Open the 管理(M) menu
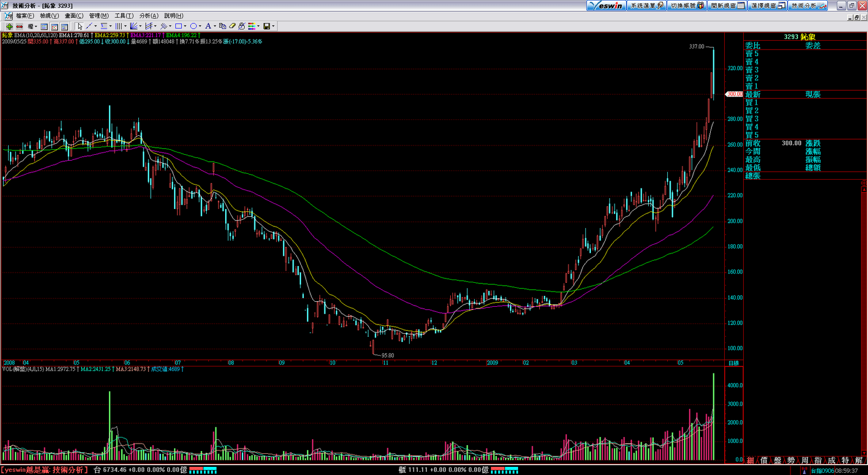 pyautogui.click(x=99, y=16)
